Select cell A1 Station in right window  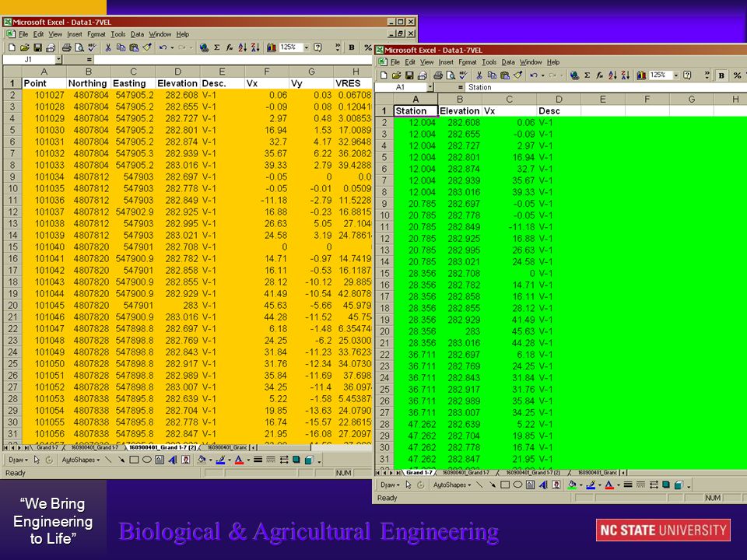click(x=416, y=111)
